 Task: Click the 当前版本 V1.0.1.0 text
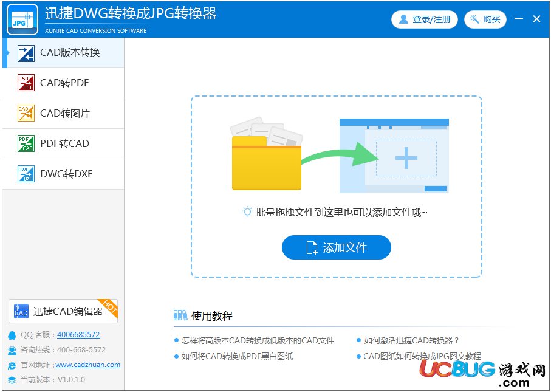click(x=53, y=380)
